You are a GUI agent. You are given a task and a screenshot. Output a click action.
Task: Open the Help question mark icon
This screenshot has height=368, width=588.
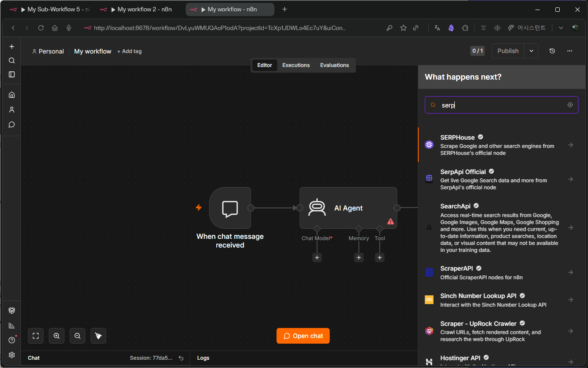[12, 340]
